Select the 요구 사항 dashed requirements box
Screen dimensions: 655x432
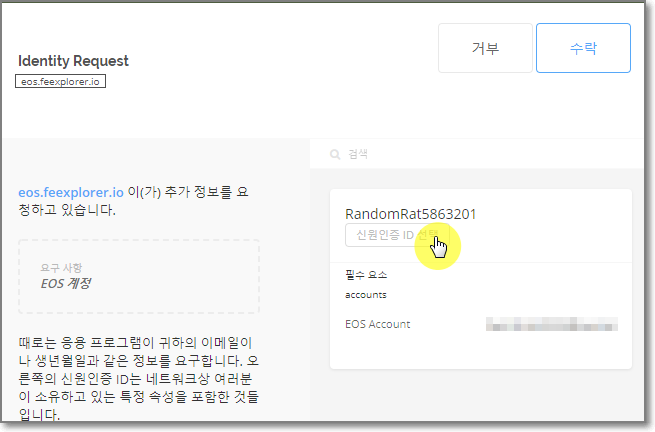(139, 277)
